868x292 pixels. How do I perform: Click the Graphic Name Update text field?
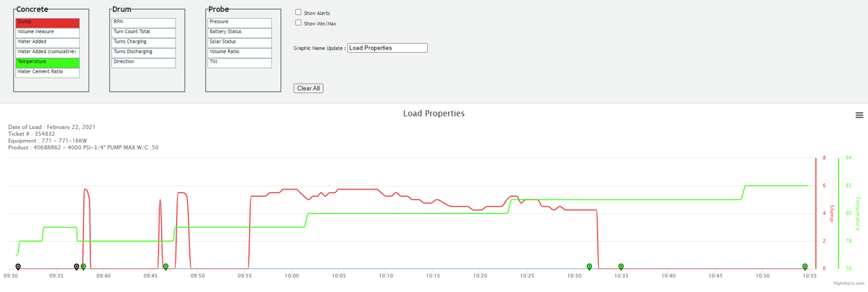click(387, 48)
